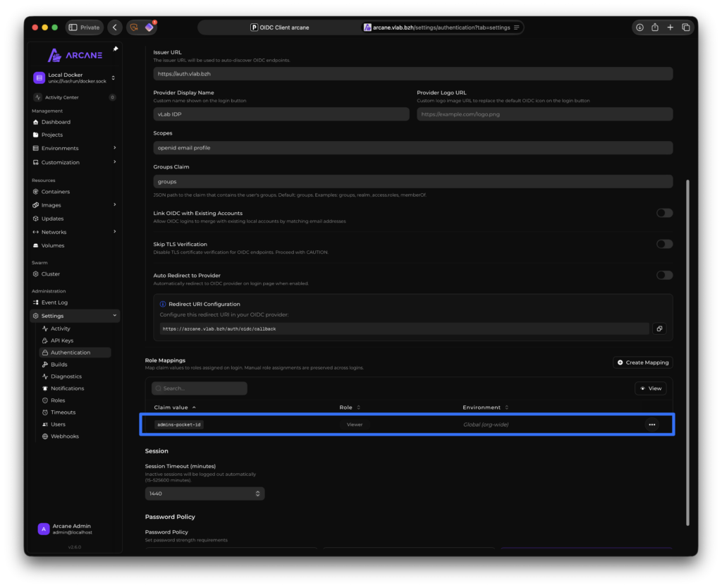Click Create Mapping button
The image size is (722, 588).
click(643, 363)
